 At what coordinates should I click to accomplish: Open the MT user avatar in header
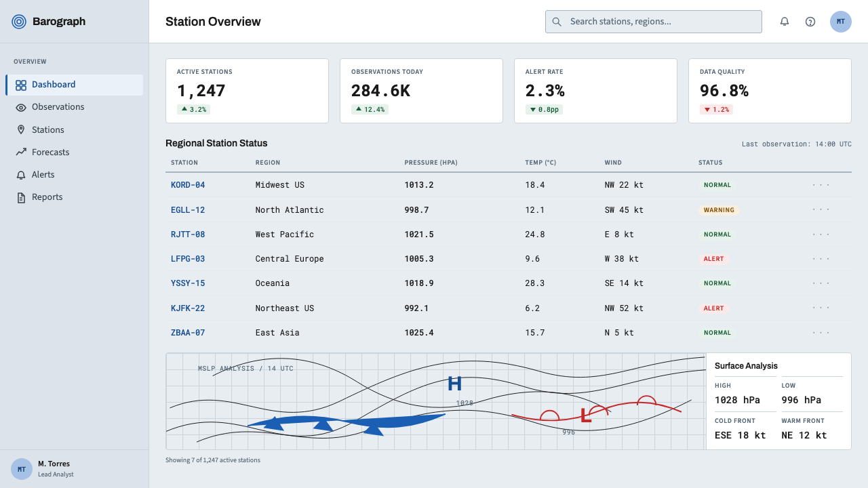(841, 22)
